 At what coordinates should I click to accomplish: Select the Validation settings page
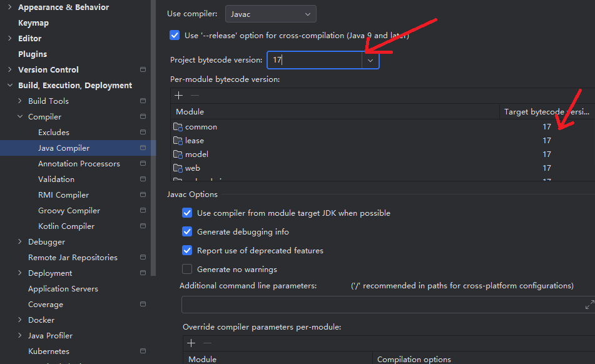pos(56,179)
